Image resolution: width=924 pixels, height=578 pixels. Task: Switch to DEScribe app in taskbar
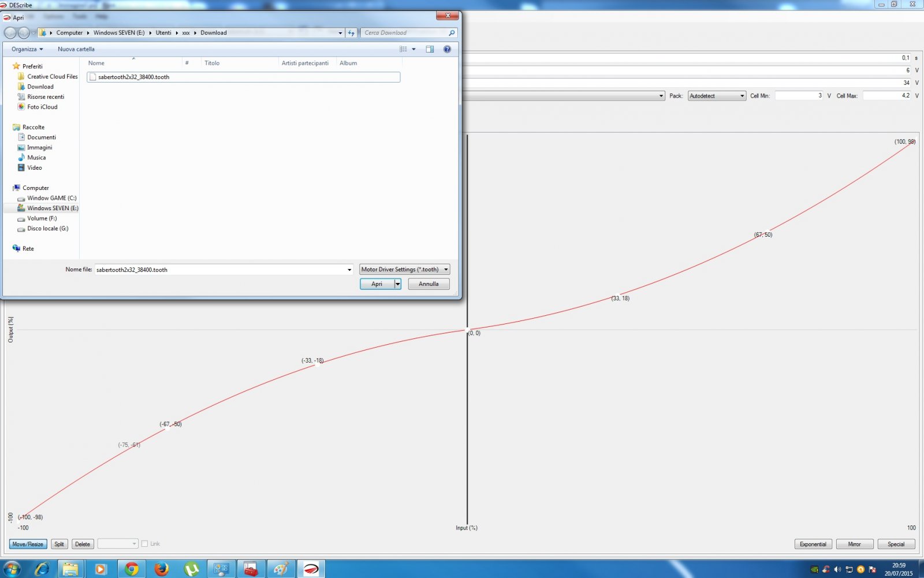(x=311, y=569)
